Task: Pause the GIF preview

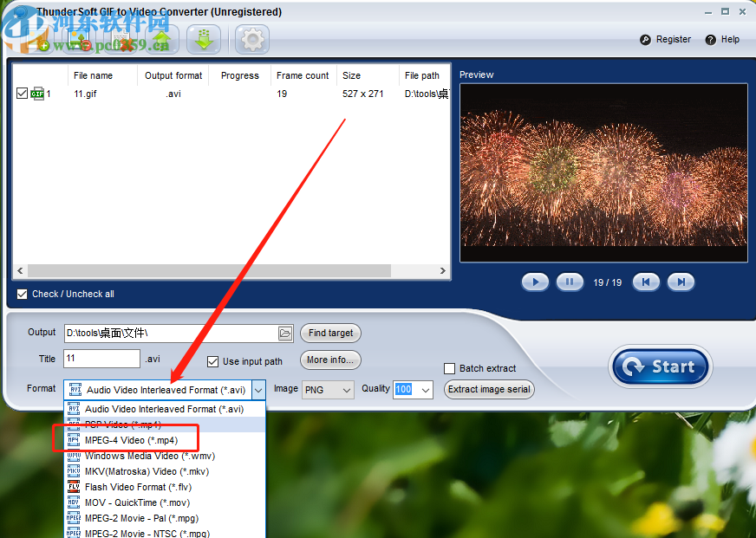Action: [x=570, y=282]
